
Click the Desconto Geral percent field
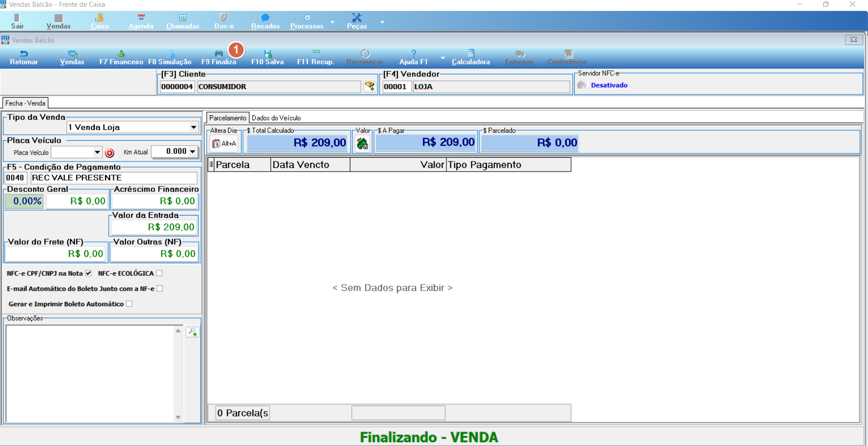[x=24, y=201]
